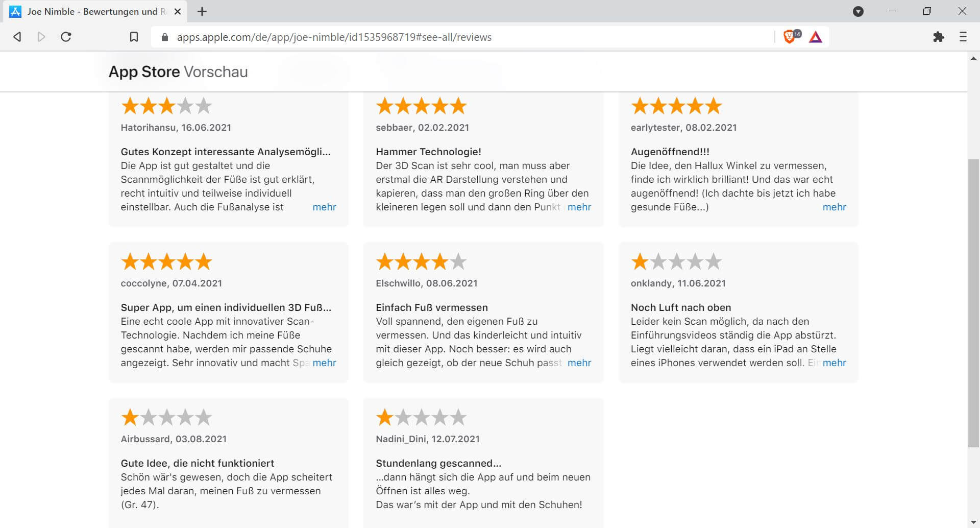Show more of coccolyne's review

click(x=324, y=363)
